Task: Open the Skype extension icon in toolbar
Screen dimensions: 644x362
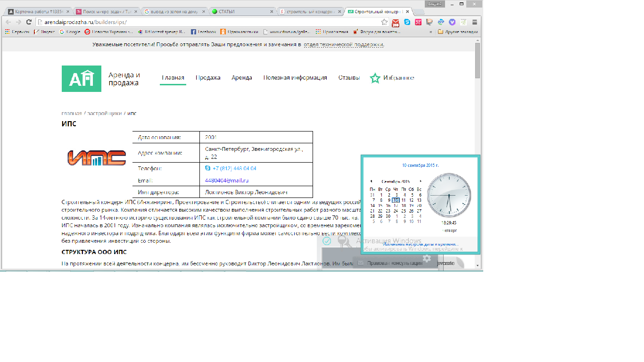Action: pos(407,22)
